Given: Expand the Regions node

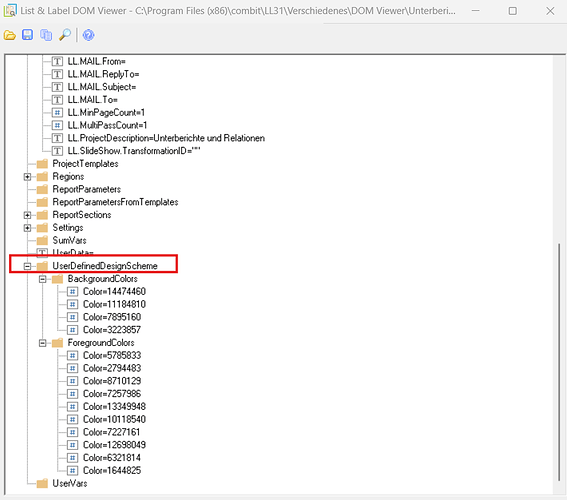Looking at the screenshot, I should pyautogui.click(x=27, y=177).
